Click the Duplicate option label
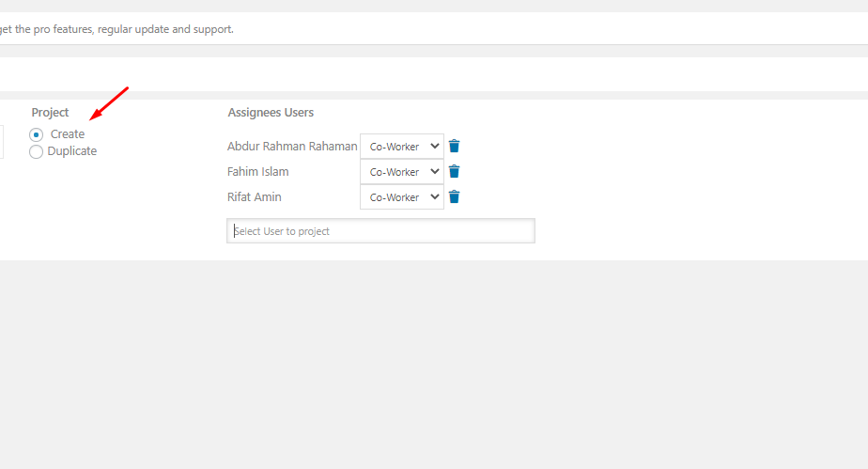Image resolution: width=868 pixels, height=469 pixels. (x=72, y=151)
